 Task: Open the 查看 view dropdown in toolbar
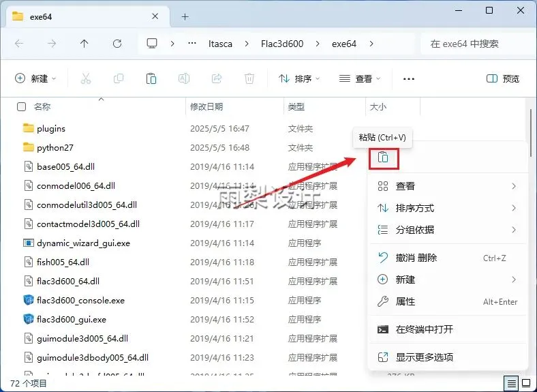click(360, 79)
